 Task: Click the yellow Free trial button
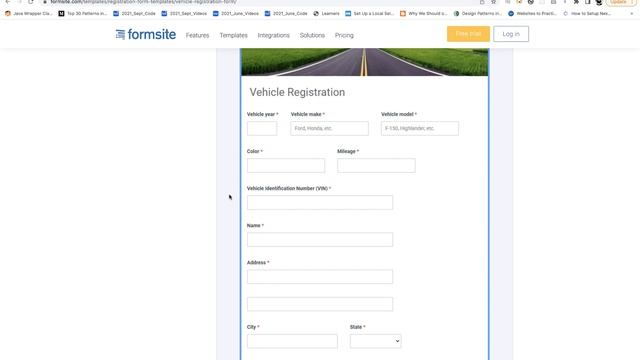[x=468, y=34]
